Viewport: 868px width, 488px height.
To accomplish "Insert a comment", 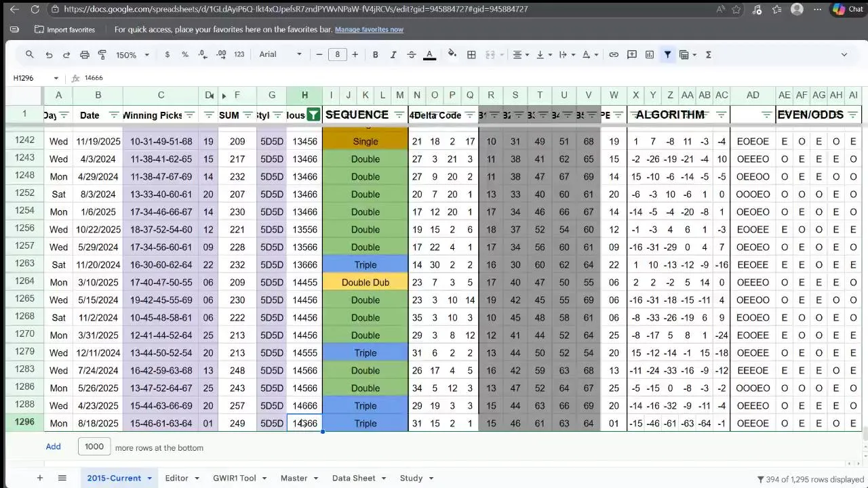I will click(x=632, y=54).
